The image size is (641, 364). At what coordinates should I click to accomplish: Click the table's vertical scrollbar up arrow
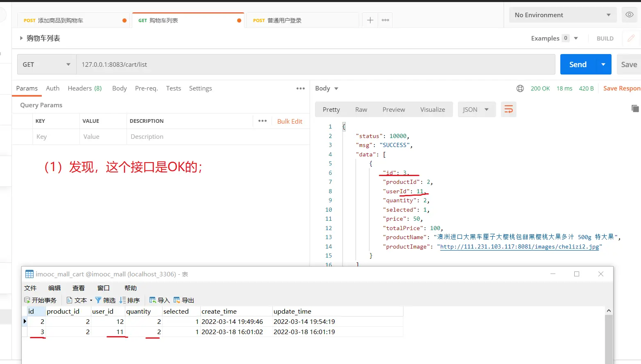click(609, 311)
